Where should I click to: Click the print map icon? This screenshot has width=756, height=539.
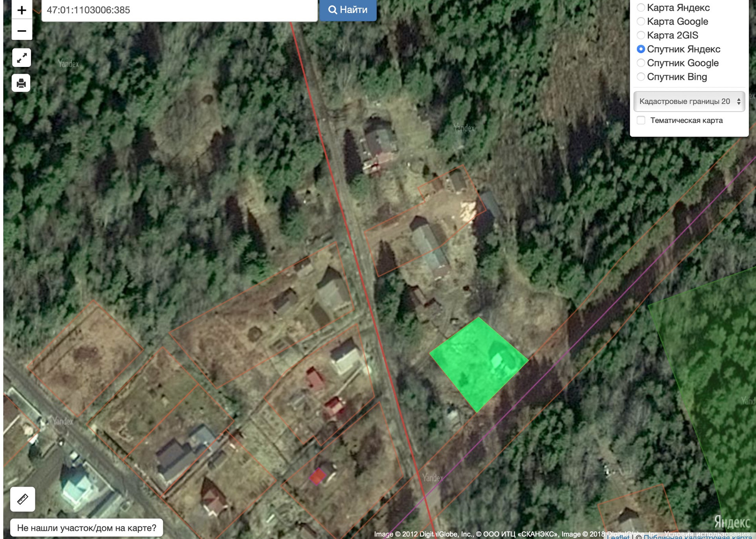click(21, 83)
